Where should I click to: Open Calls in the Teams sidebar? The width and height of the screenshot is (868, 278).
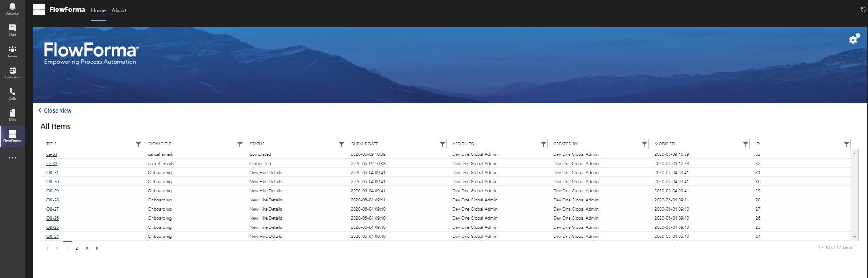pyautogui.click(x=12, y=94)
